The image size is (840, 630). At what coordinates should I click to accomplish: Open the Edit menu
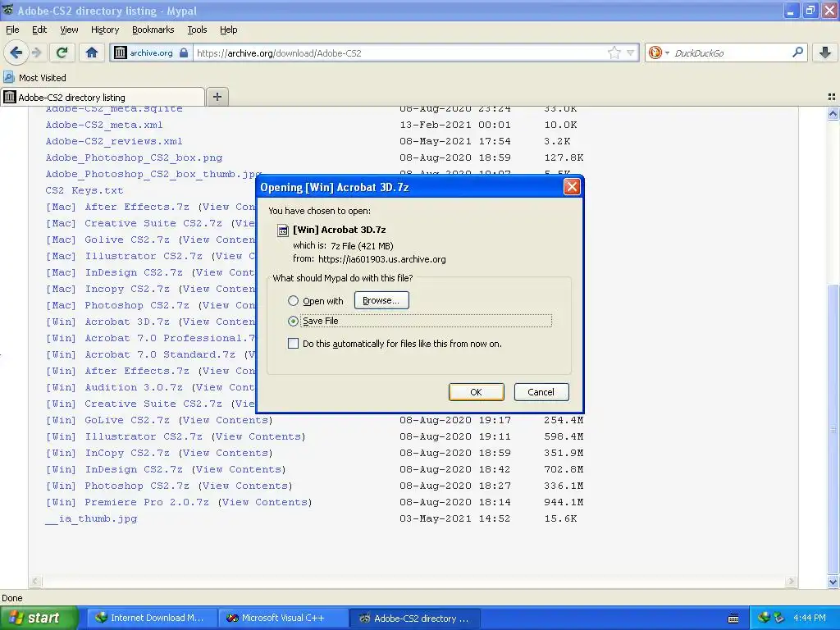click(x=39, y=30)
